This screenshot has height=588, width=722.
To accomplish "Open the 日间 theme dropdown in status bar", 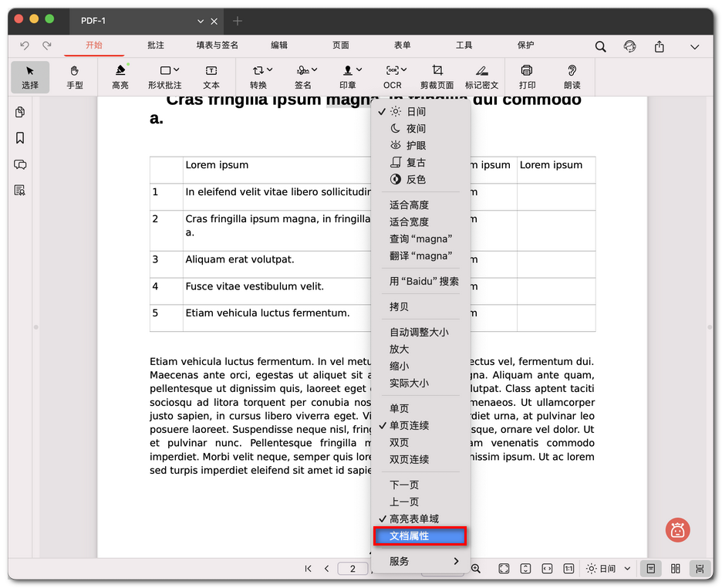I will pos(608,569).
